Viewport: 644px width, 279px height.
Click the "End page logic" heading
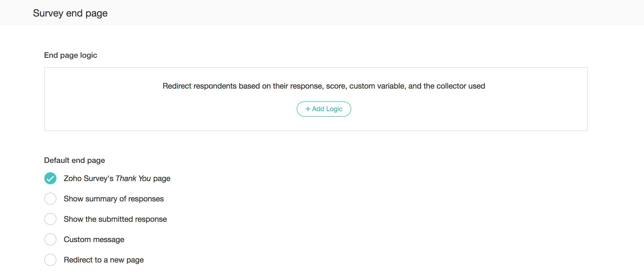(71, 55)
